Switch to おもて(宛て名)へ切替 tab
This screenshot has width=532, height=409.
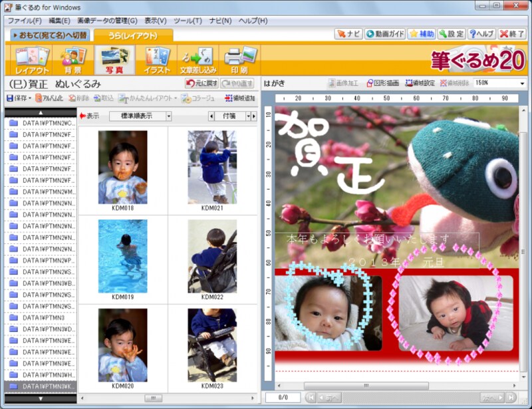49,35
